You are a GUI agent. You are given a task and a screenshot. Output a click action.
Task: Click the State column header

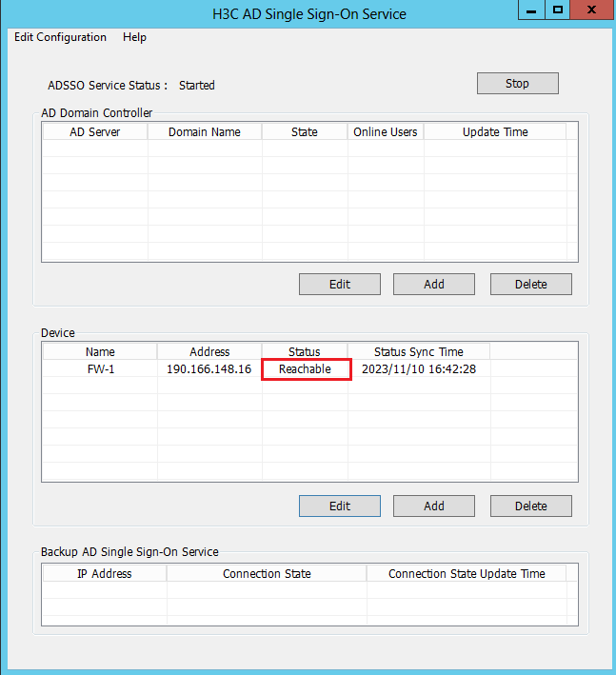coord(305,132)
